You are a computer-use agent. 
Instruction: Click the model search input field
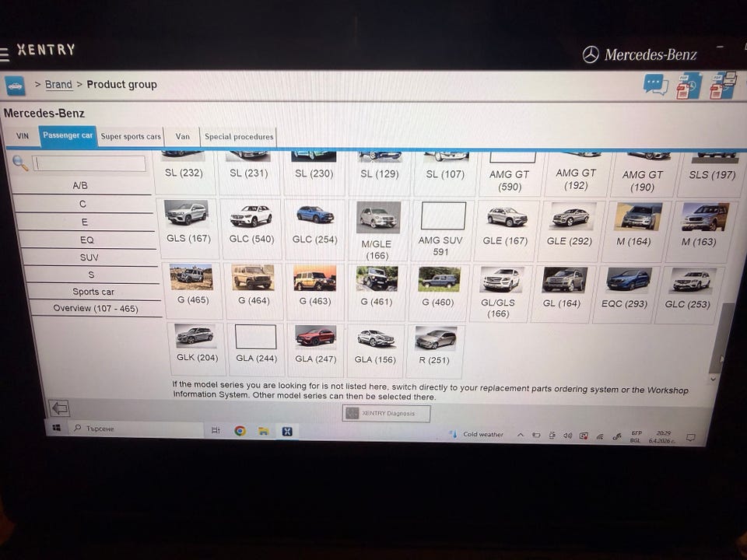point(89,164)
